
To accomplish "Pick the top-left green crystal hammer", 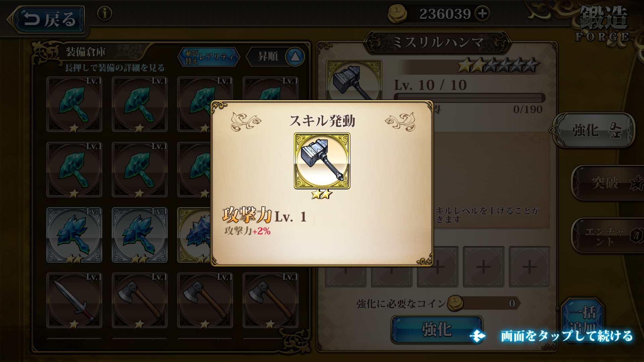I will (74, 104).
